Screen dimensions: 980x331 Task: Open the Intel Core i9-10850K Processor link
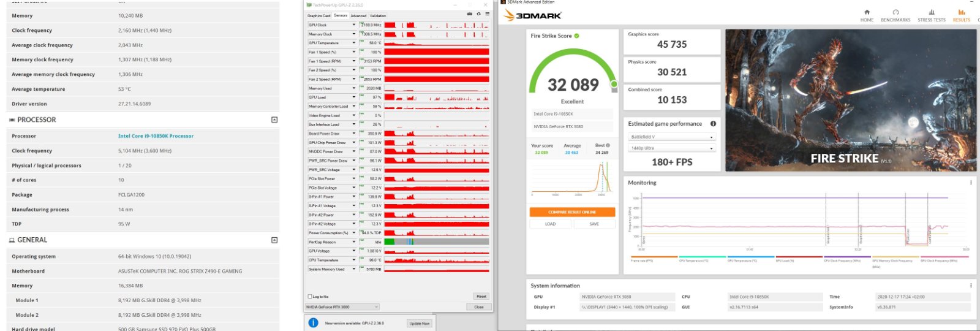156,136
